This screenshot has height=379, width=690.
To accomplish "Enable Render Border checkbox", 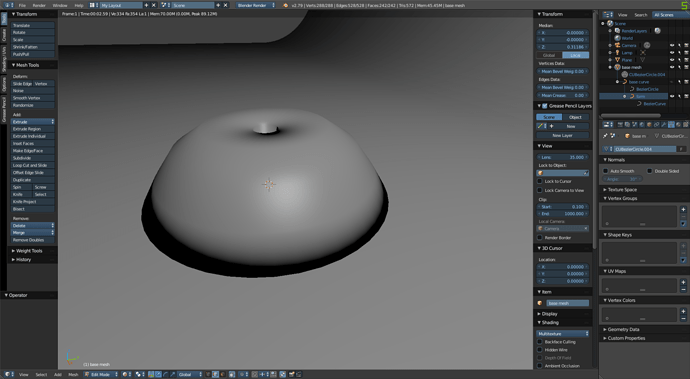I will point(540,237).
